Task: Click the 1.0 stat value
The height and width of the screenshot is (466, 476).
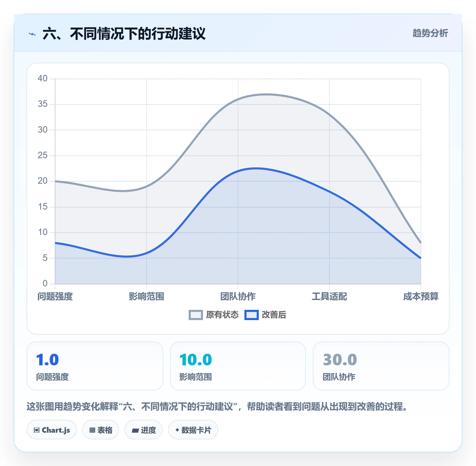Action: [x=48, y=360]
